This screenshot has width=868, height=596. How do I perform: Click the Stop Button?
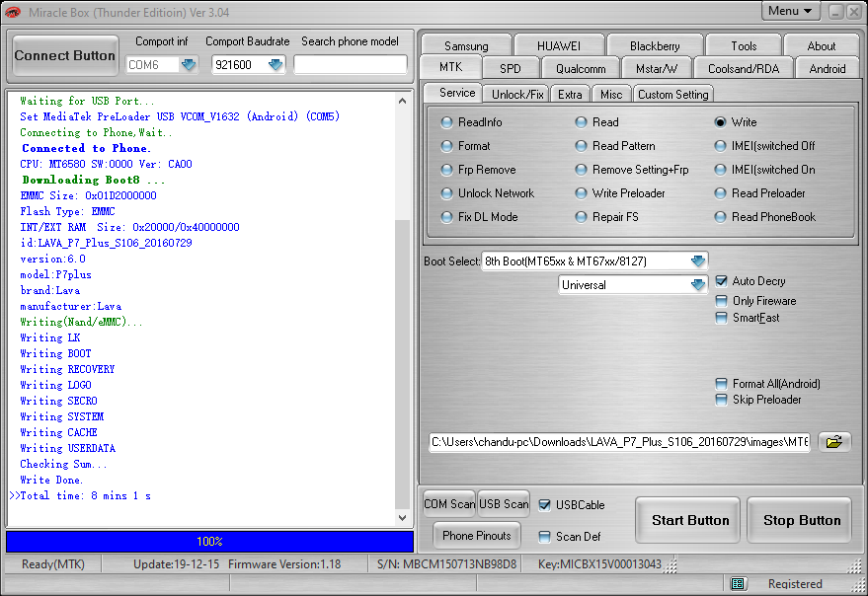[x=801, y=520]
